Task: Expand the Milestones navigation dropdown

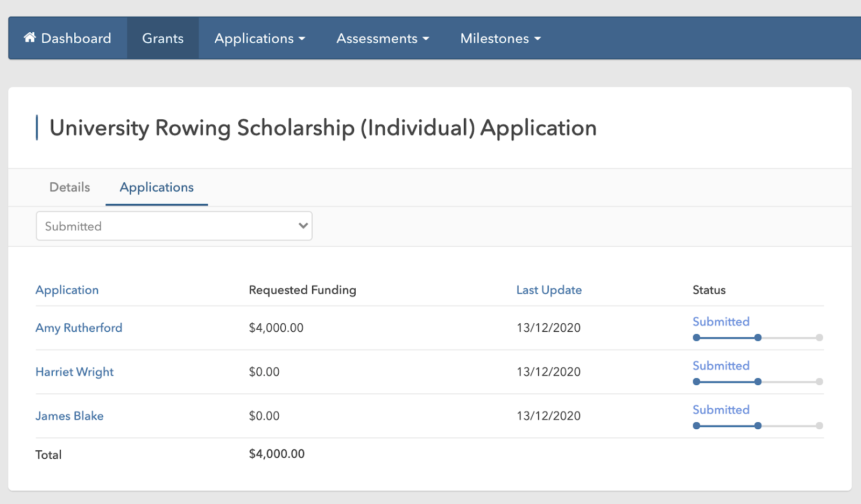Action: 500,38
